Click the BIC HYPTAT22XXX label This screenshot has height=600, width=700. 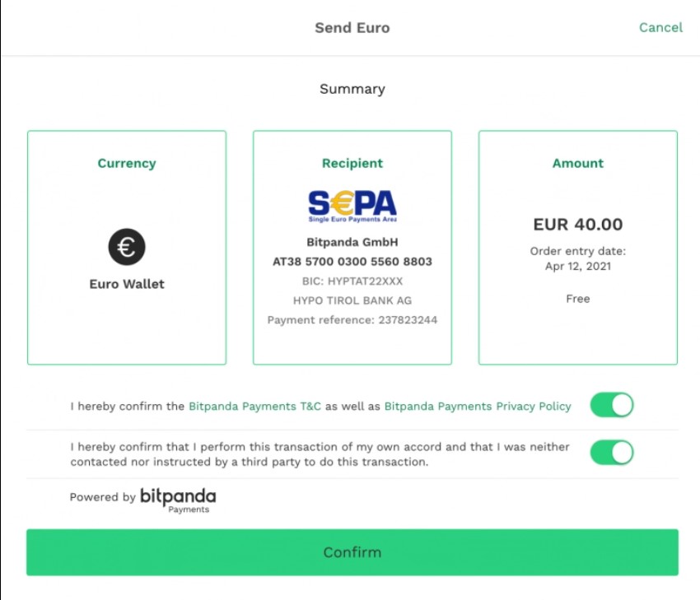[x=352, y=281]
